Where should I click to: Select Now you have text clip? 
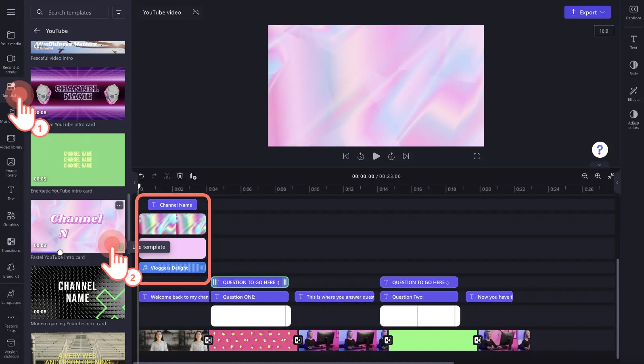(x=489, y=297)
